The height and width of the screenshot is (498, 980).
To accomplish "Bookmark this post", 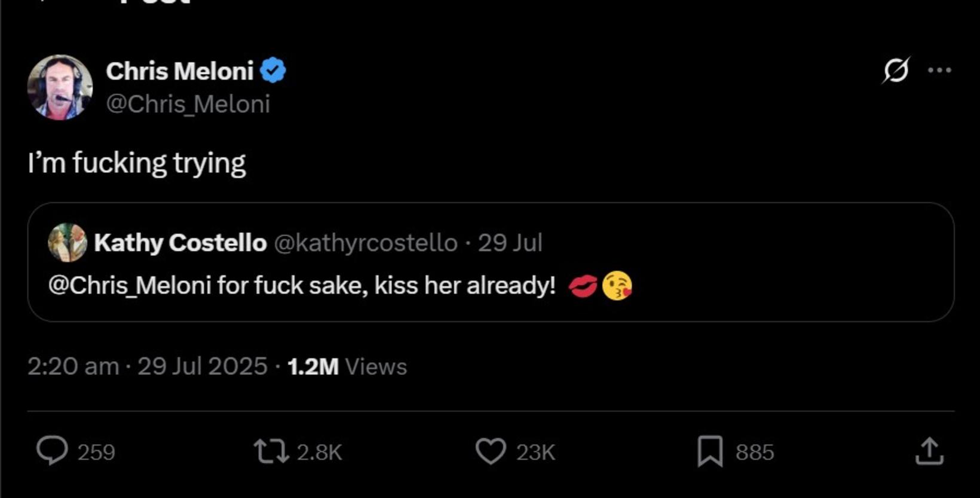I will click(710, 451).
